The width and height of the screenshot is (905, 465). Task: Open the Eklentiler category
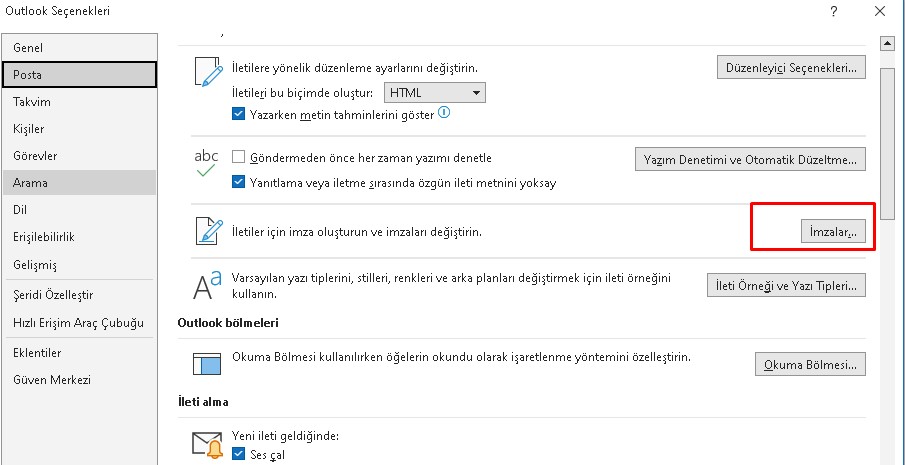79,352
